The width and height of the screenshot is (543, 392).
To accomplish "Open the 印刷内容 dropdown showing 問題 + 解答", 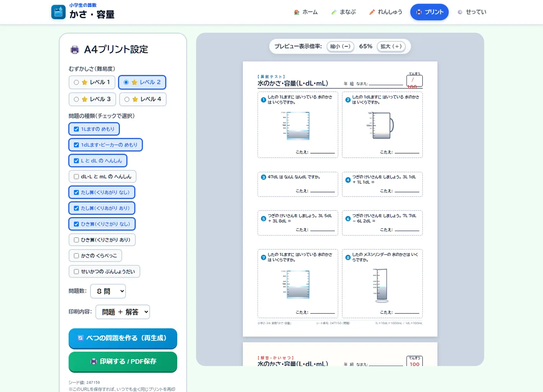I will (123, 312).
